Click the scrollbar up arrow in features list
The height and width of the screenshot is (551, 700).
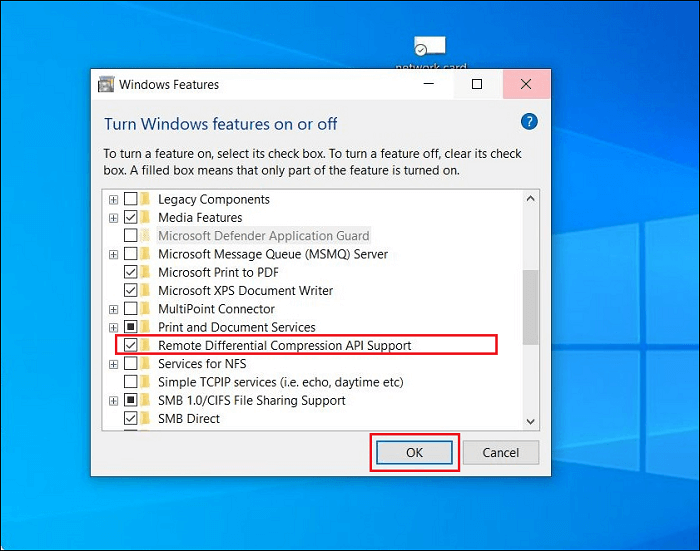(530, 198)
